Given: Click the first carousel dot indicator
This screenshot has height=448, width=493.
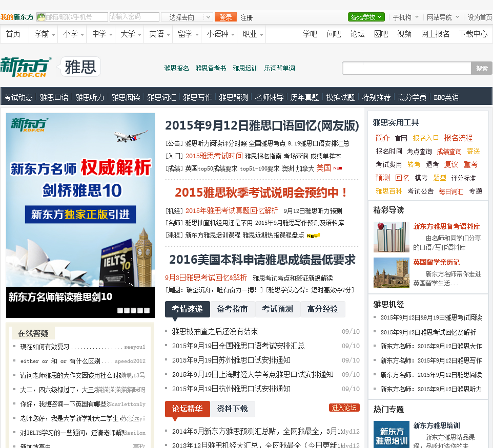Looking at the screenshot, I should coord(120,310).
